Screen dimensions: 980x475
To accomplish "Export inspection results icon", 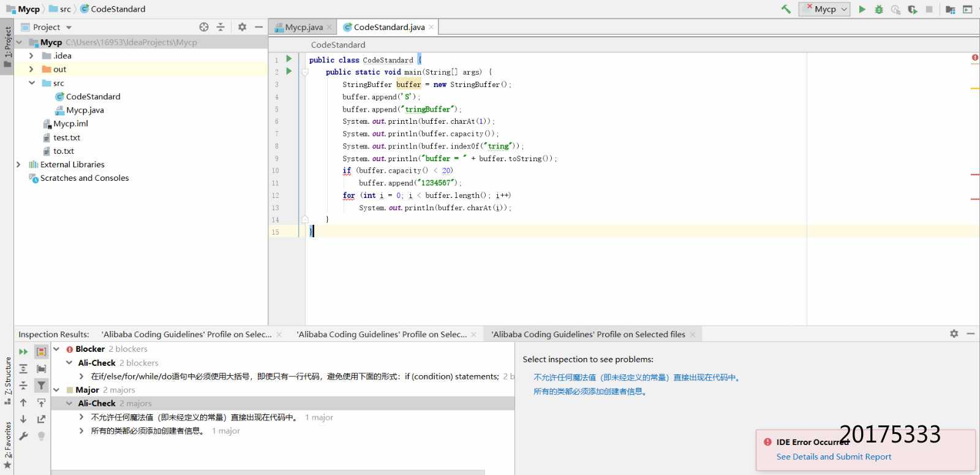I will pyautogui.click(x=41, y=419).
